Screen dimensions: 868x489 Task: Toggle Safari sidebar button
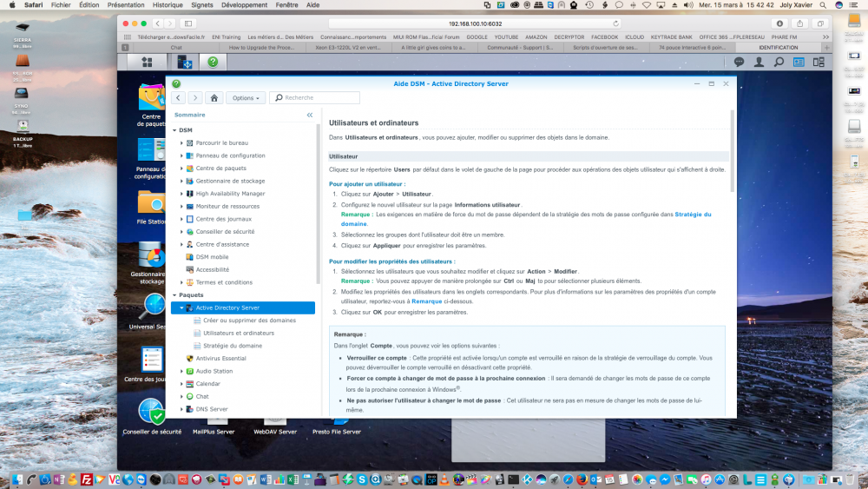click(x=188, y=23)
